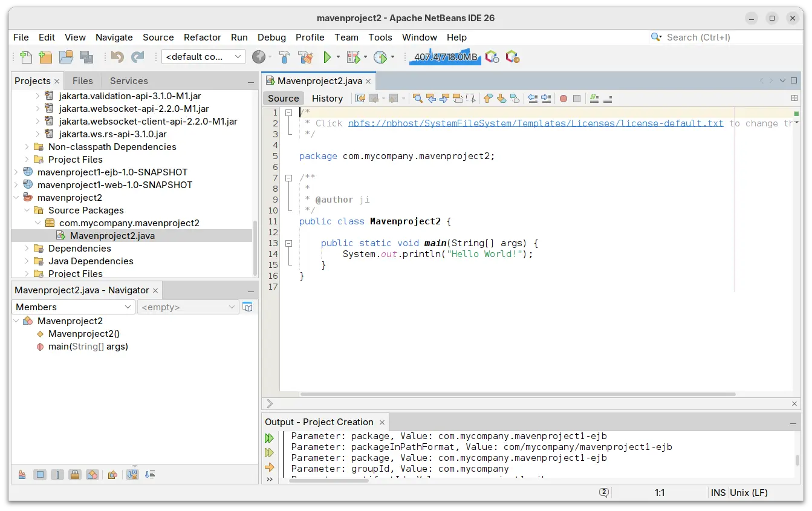Toggle Show Fields filter in Navigator
The image size is (812, 511).
click(40, 475)
